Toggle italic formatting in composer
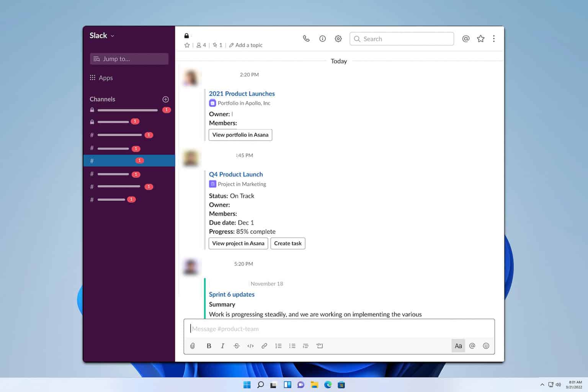The width and height of the screenshot is (588, 392). coord(222,346)
